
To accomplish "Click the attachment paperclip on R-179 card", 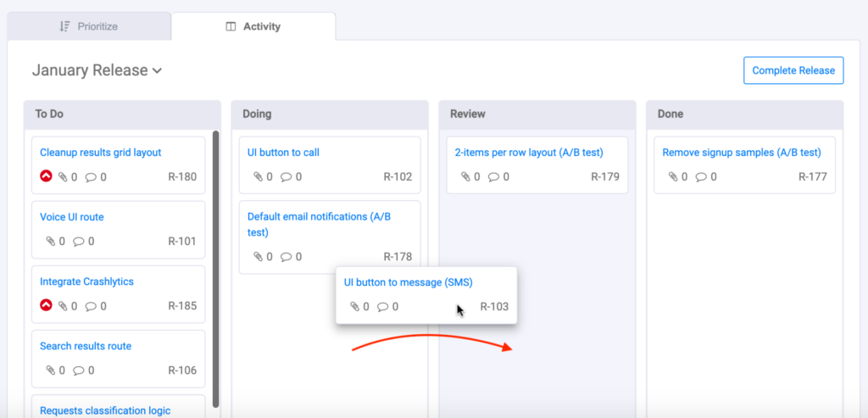I will pyautogui.click(x=466, y=177).
